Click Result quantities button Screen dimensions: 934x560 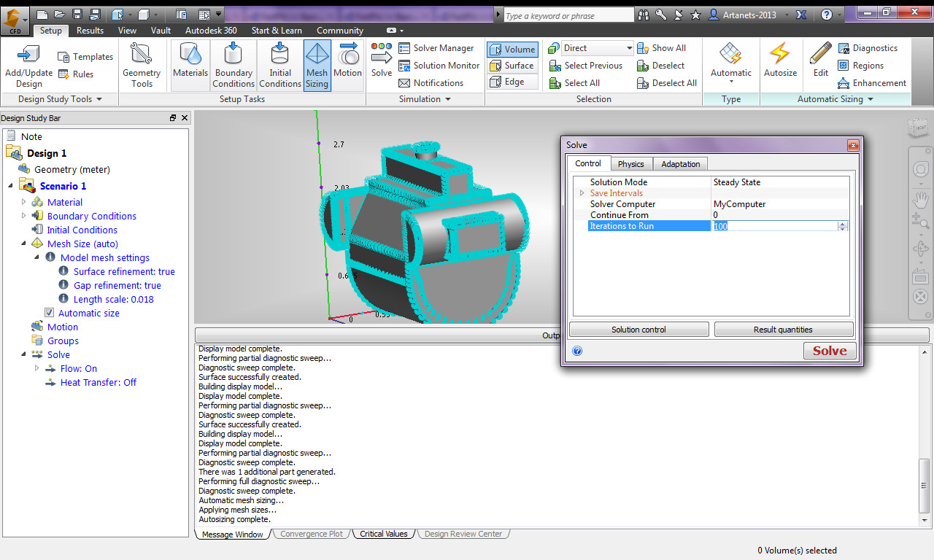[x=783, y=330]
